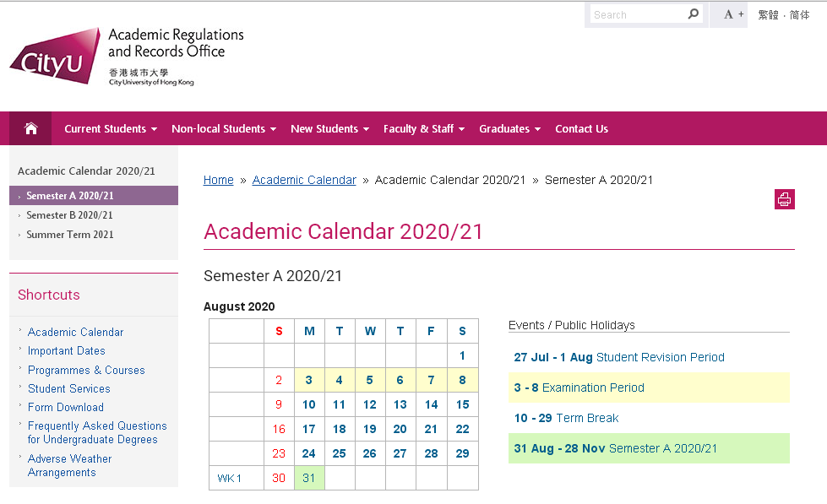The image size is (827, 504).
Task: Click the CityU logo
Action: pos(55,56)
